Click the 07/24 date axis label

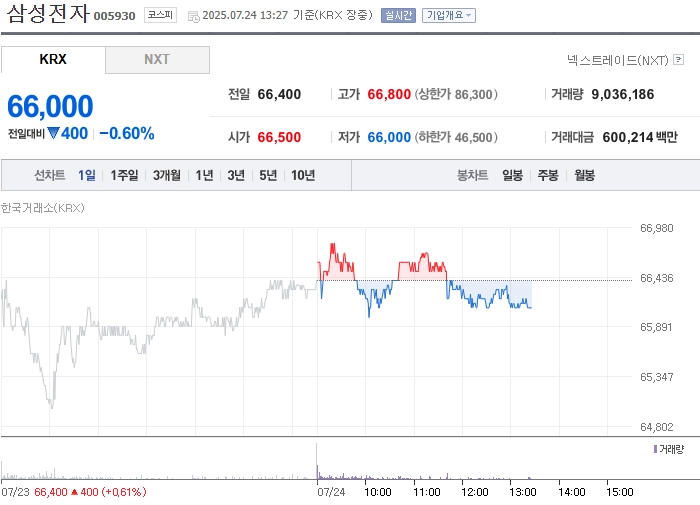click(x=331, y=492)
